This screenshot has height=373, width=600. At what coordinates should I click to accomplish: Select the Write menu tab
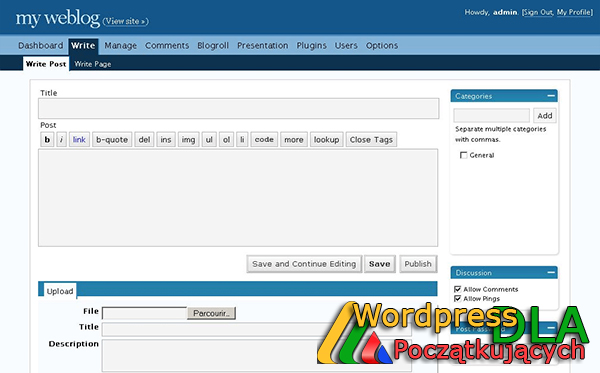[83, 46]
